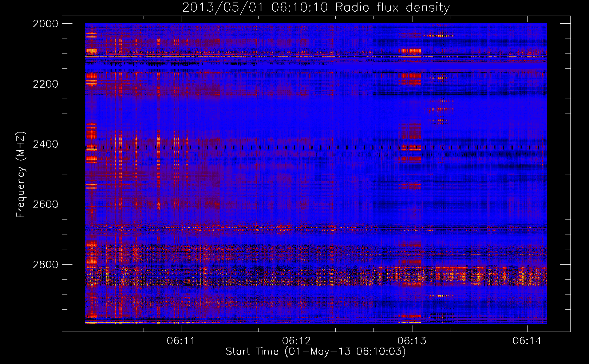Click the 'Frequency (MHZ)' y-axis label
This screenshot has width=589, height=364.
(21, 174)
